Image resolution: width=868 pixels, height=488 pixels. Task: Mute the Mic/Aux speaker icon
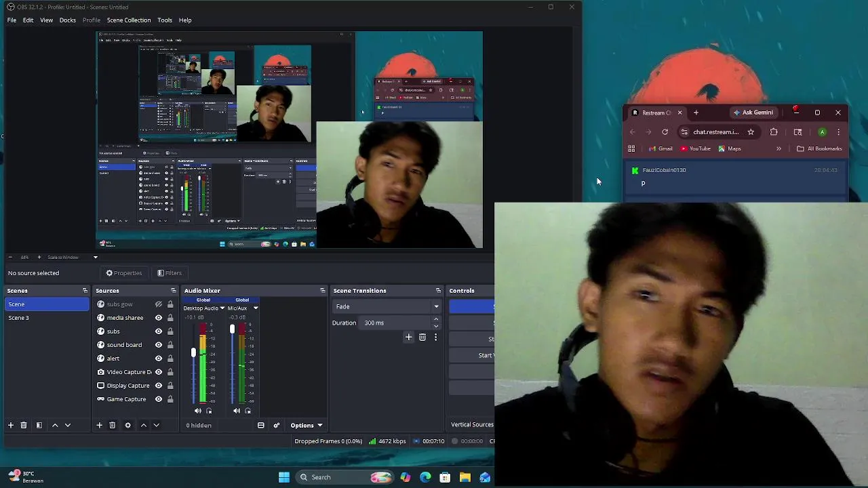237,411
